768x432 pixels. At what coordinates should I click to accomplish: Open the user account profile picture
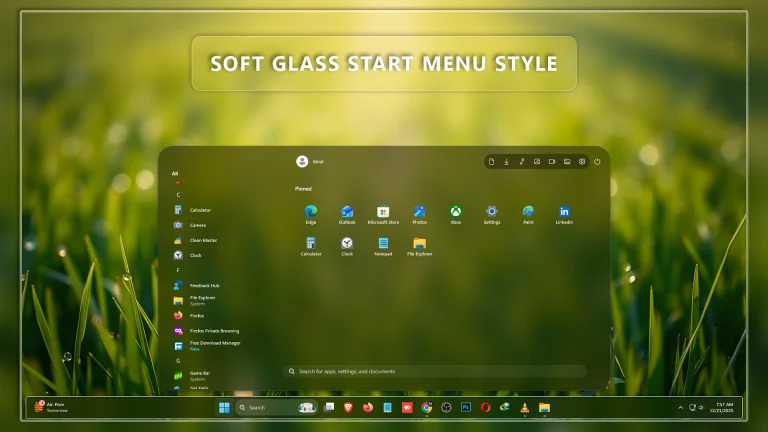coord(302,161)
